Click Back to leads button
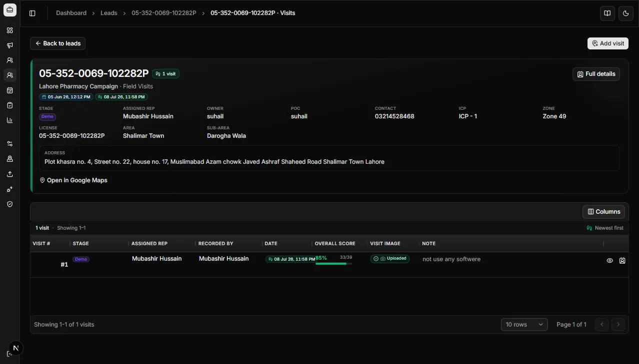 [x=57, y=43]
